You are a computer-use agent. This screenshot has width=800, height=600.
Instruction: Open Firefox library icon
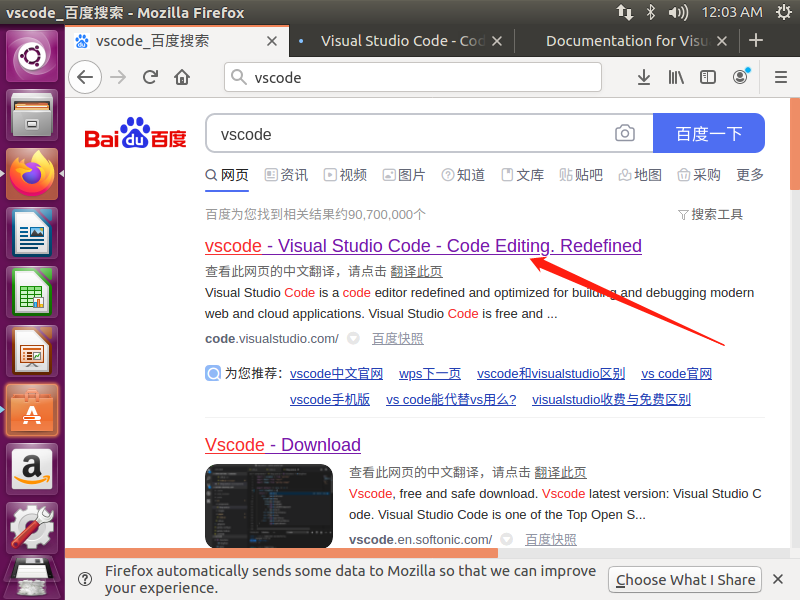(x=676, y=78)
